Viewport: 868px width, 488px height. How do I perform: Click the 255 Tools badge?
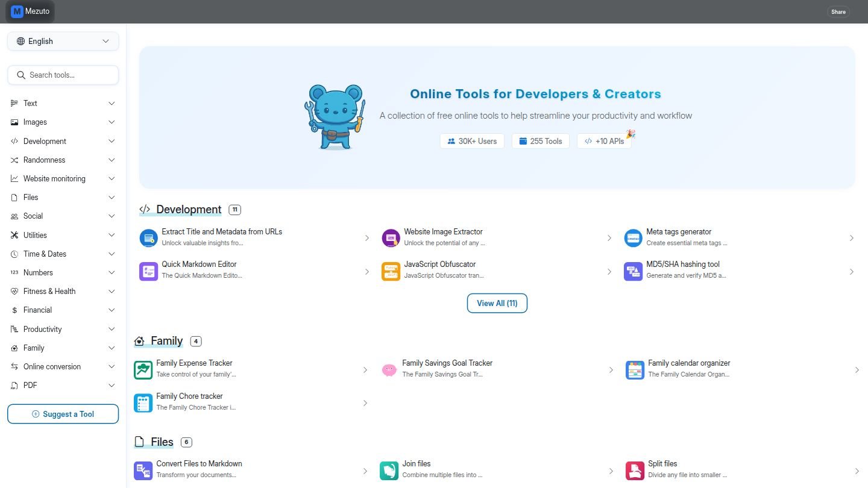[540, 141]
